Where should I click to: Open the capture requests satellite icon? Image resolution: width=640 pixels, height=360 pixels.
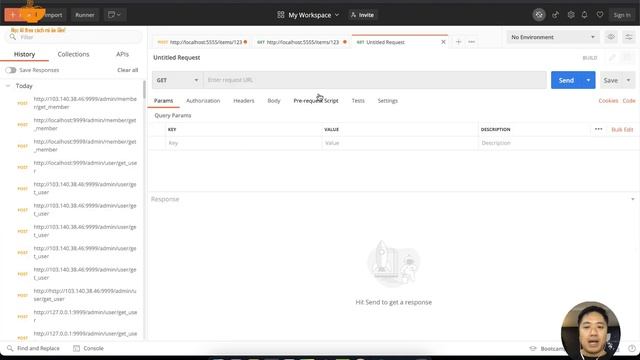556,15
